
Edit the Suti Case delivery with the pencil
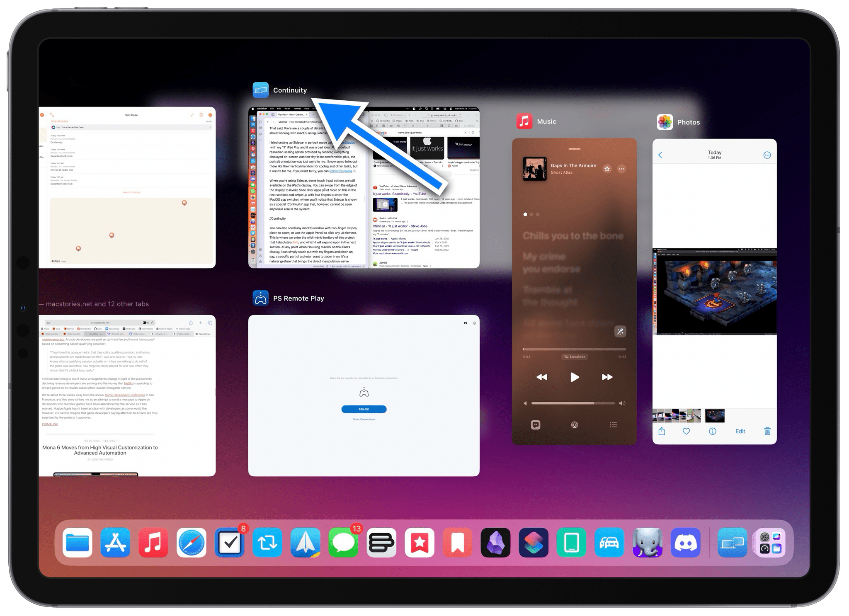(x=192, y=115)
